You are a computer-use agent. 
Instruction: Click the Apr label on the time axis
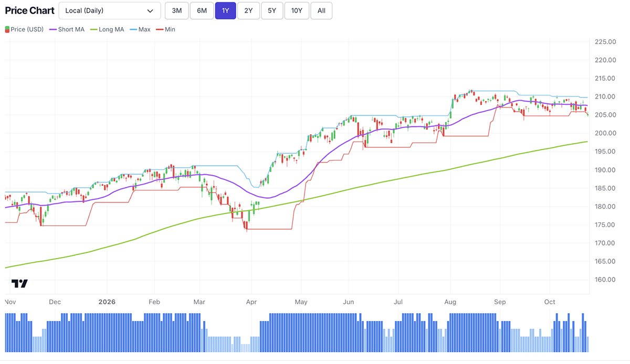click(251, 302)
